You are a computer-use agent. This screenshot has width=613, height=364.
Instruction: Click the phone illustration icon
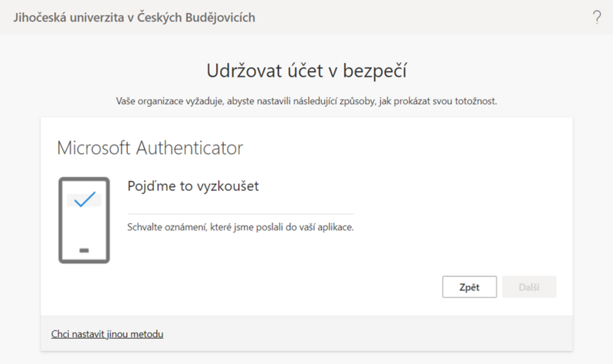[84, 219]
